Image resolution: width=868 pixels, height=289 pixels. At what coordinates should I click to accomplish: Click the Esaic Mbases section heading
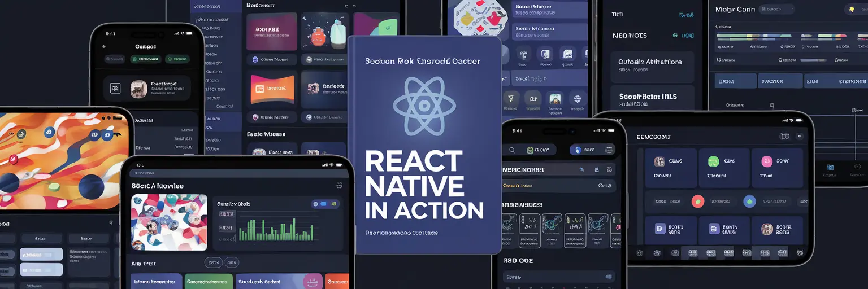pyautogui.click(x=266, y=134)
